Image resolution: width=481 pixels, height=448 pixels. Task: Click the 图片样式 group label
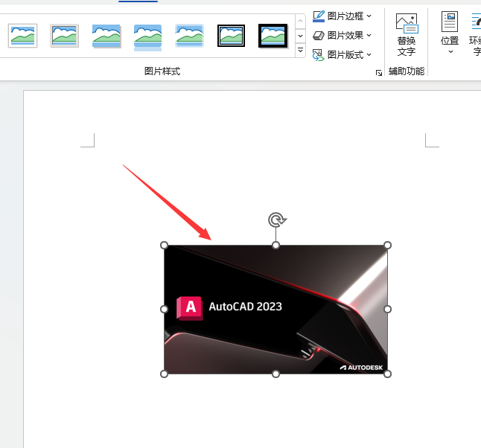162,71
